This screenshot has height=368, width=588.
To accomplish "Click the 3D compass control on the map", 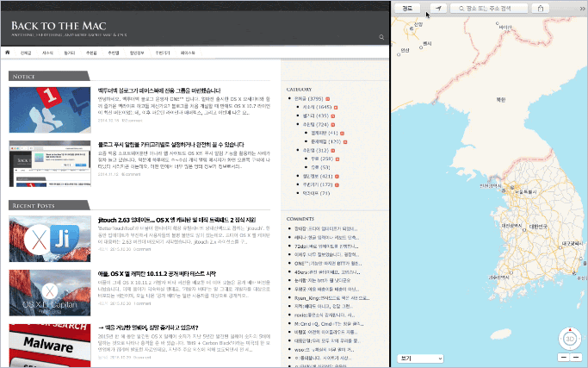I will pyautogui.click(x=570, y=339).
